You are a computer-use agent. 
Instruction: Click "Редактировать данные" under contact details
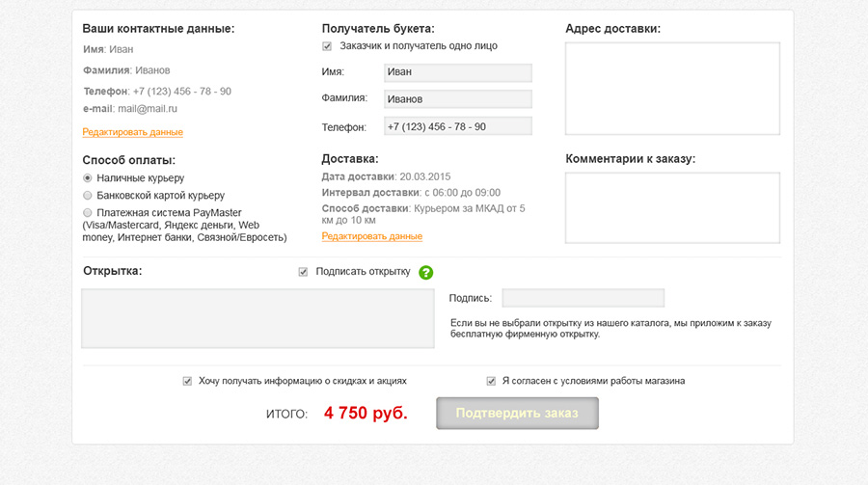click(132, 132)
